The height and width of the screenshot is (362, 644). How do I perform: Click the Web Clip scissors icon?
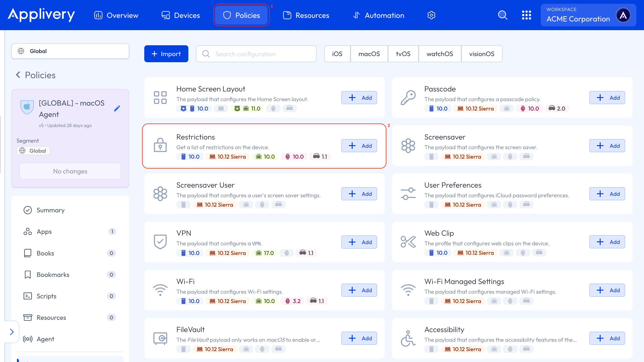pos(408,242)
